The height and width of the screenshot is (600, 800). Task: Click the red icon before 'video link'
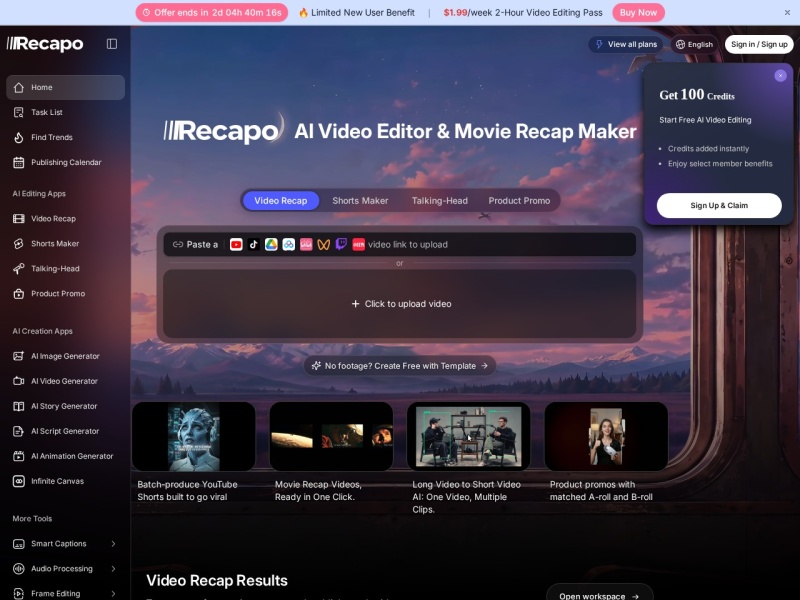pos(359,244)
